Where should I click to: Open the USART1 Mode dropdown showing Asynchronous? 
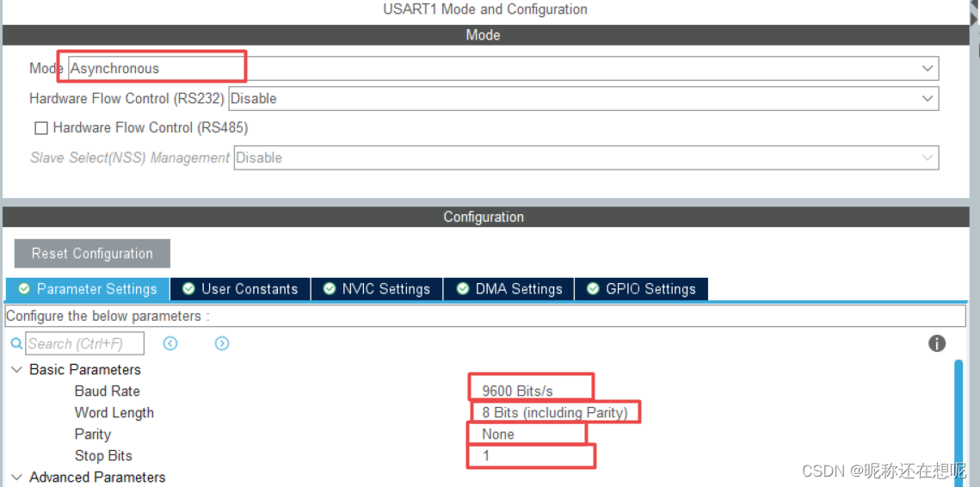click(503, 68)
